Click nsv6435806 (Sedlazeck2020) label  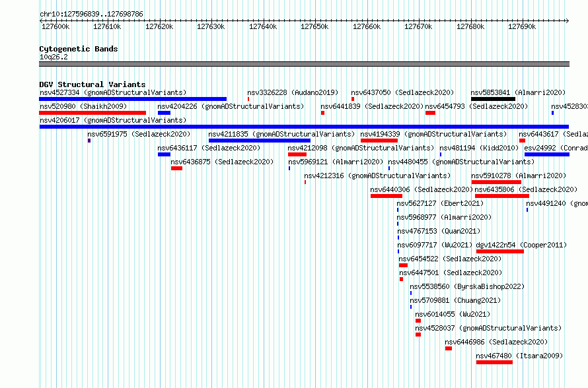526,189
